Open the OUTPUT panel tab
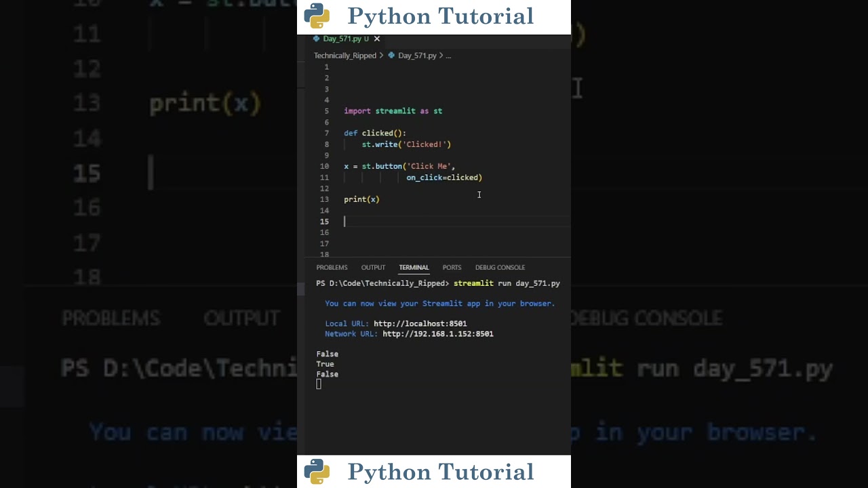This screenshot has height=488, width=868. pos(373,267)
